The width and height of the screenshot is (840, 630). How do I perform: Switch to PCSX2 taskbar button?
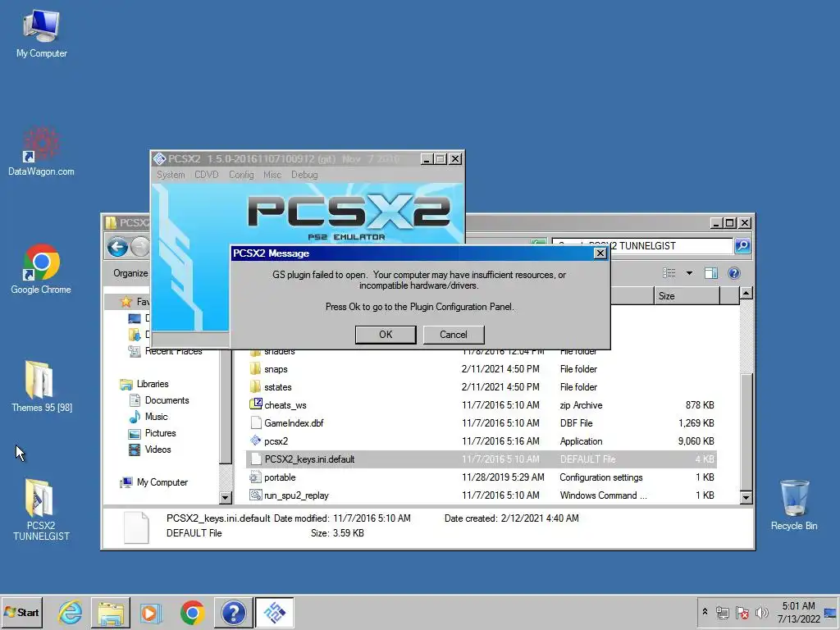274,612
